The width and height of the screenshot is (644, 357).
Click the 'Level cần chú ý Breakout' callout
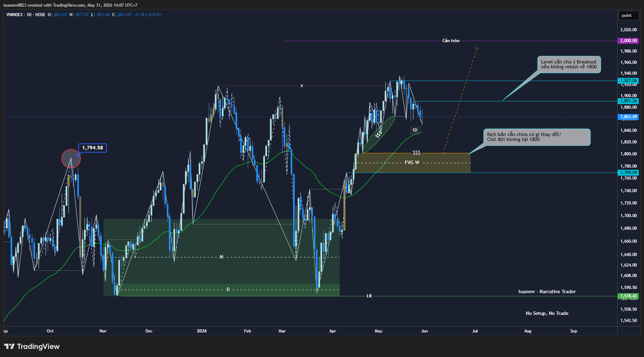[x=569, y=65]
